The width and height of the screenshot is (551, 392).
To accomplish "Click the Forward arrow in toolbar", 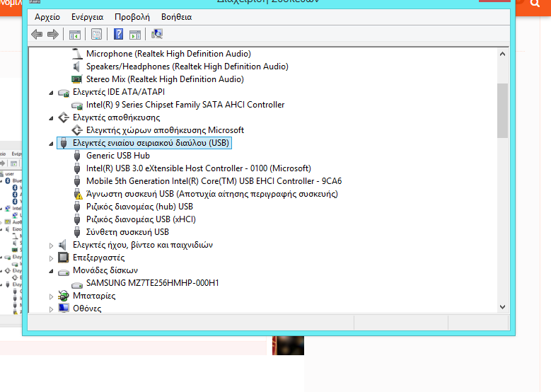I will point(52,34).
